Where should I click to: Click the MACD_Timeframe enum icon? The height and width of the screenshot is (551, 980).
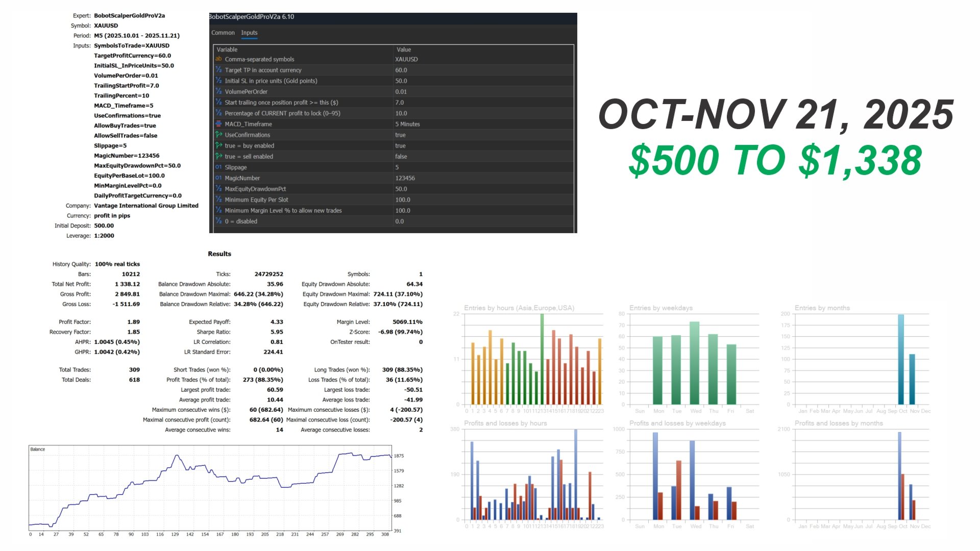pos(218,124)
